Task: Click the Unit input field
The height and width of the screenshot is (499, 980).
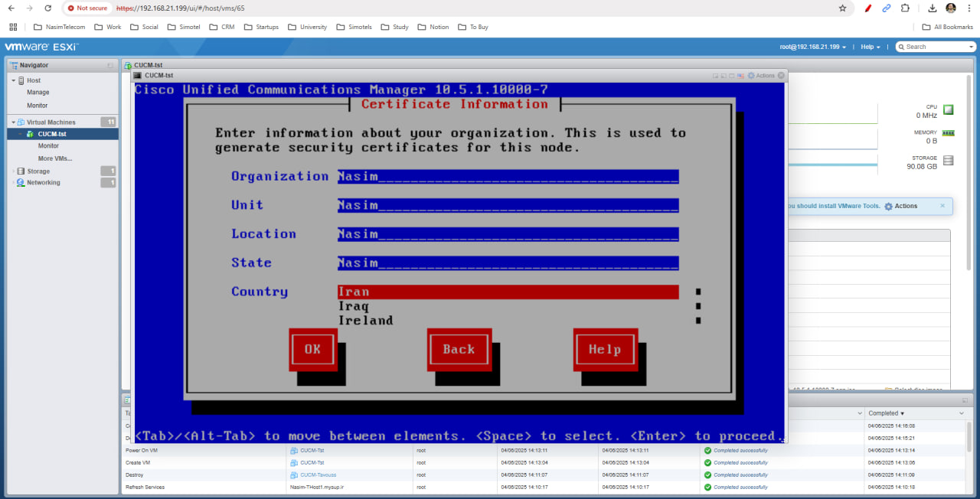Action: [x=508, y=205]
